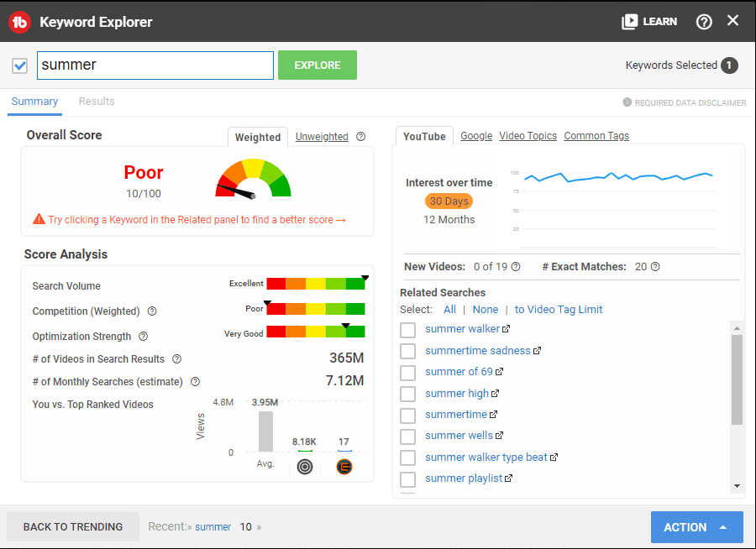The width and height of the screenshot is (756, 549).
Task: Click the Competition rating color bar
Action: click(316, 308)
